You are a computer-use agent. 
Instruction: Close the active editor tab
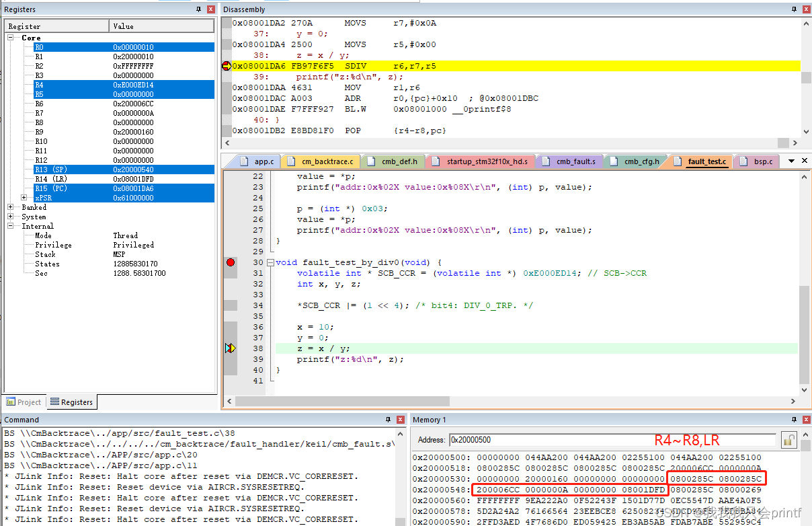click(804, 161)
